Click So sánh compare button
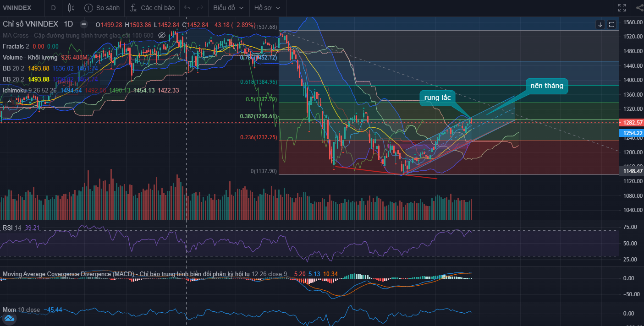Image resolution: width=644 pixels, height=326 pixels. coord(102,8)
